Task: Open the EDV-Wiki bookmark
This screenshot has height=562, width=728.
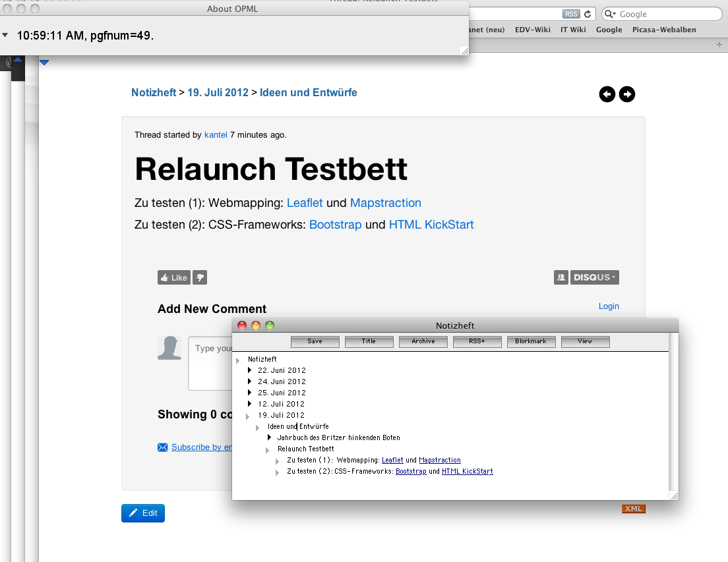Action: pos(533,30)
